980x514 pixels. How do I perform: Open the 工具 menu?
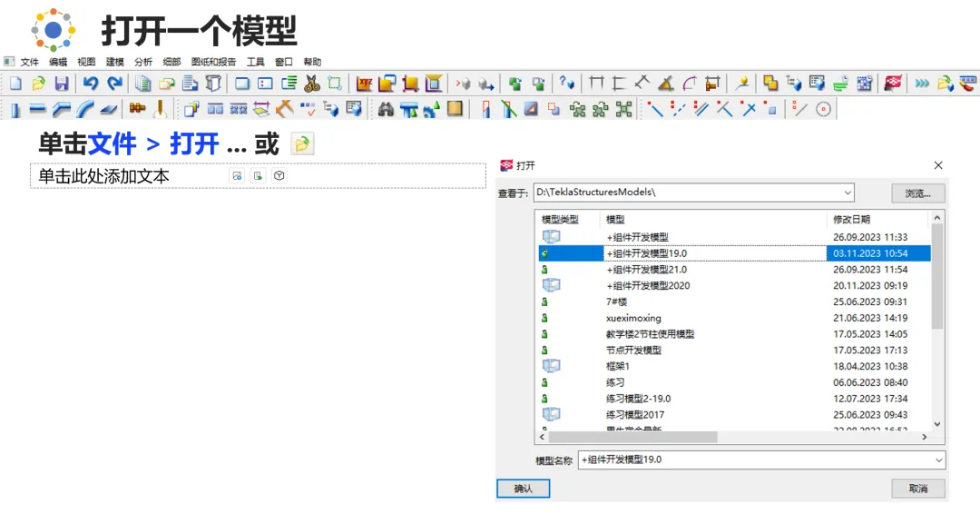pyautogui.click(x=256, y=62)
